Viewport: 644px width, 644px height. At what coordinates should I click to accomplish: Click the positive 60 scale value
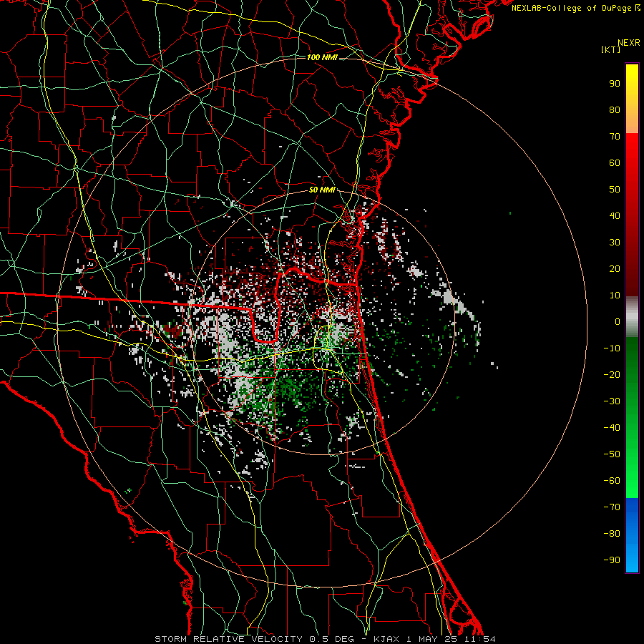(x=615, y=163)
